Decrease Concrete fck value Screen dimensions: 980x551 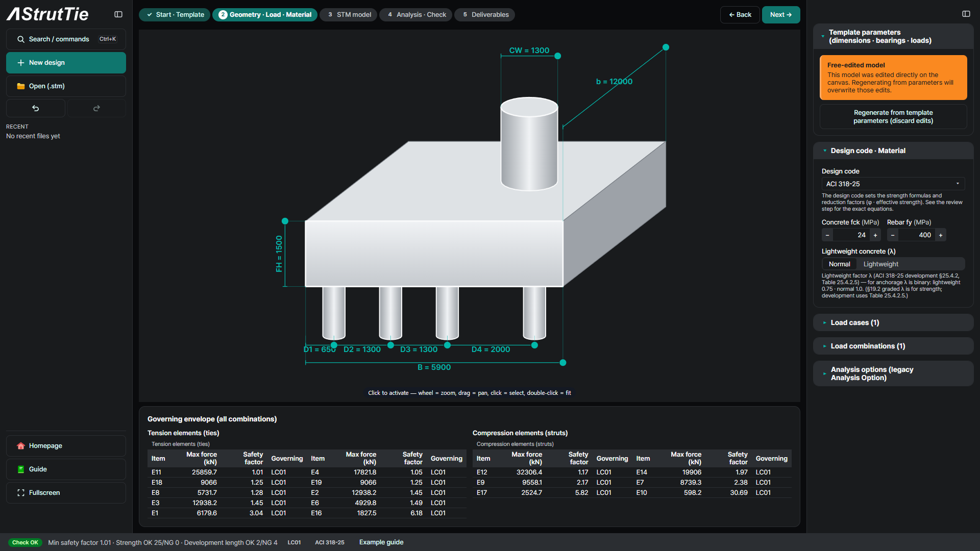[x=827, y=235]
